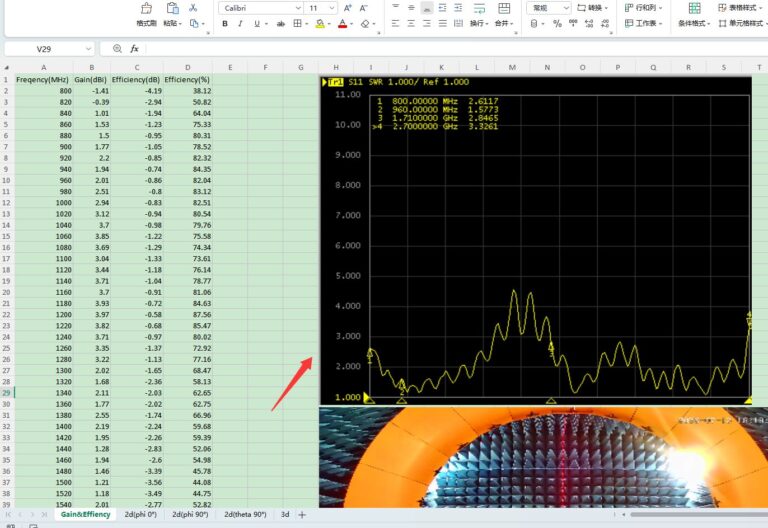The image size is (768, 528).
Task: Click the eraser clear formatting icon
Action: coord(365,23)
